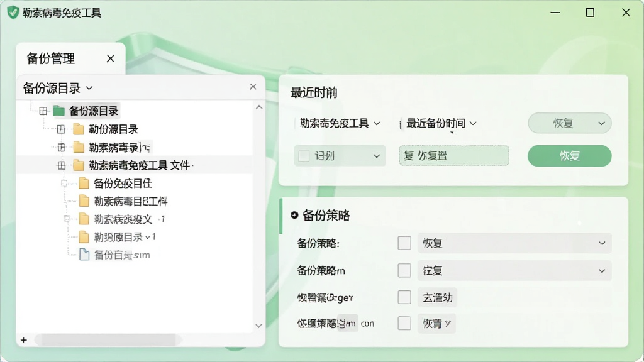Select the root 备份源目录 tree label
644x362 pixels.
click(94, 111)
